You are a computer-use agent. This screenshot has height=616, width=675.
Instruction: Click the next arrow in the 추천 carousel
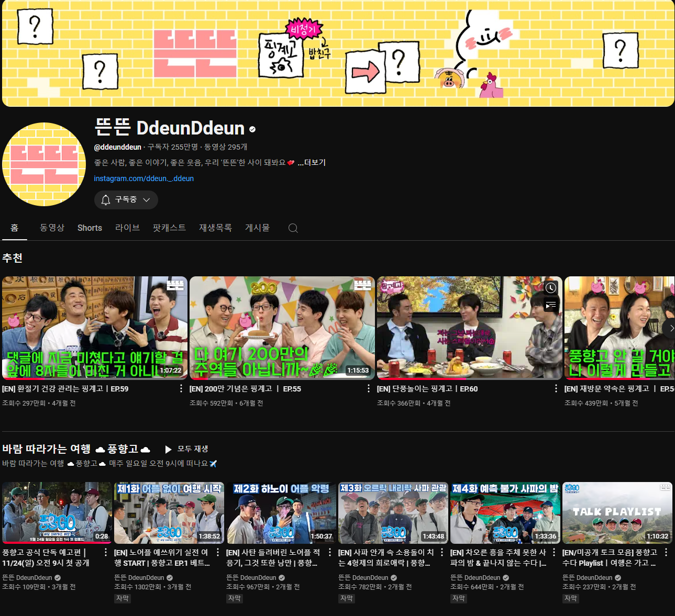(671, 328)
